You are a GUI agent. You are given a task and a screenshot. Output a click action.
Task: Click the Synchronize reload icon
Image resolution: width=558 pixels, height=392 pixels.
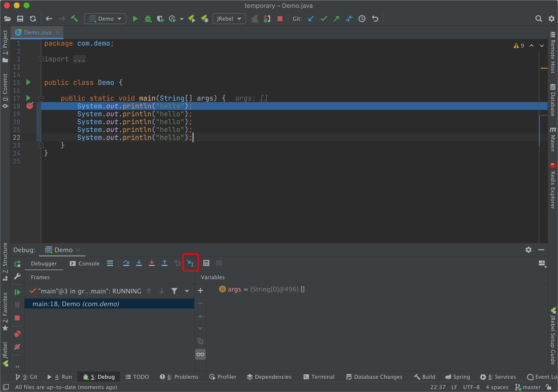click(33, 19)
